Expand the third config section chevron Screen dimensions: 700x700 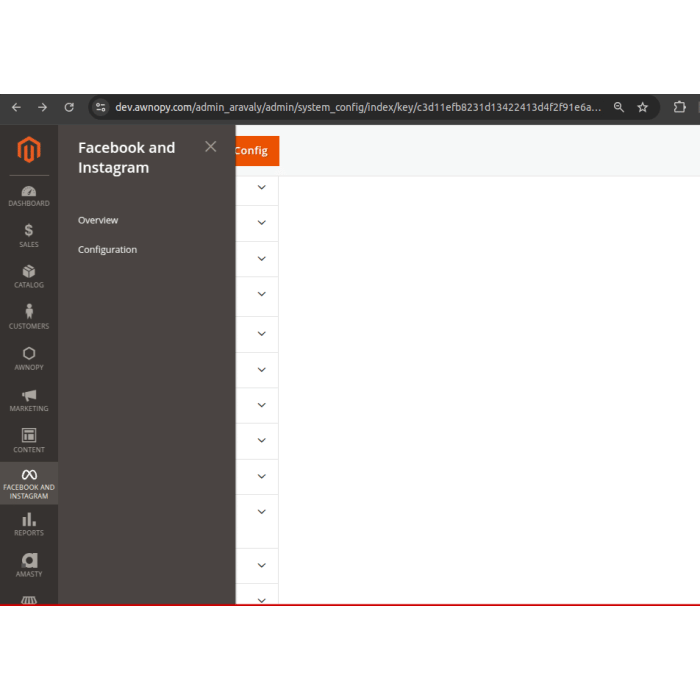point(262,259)
